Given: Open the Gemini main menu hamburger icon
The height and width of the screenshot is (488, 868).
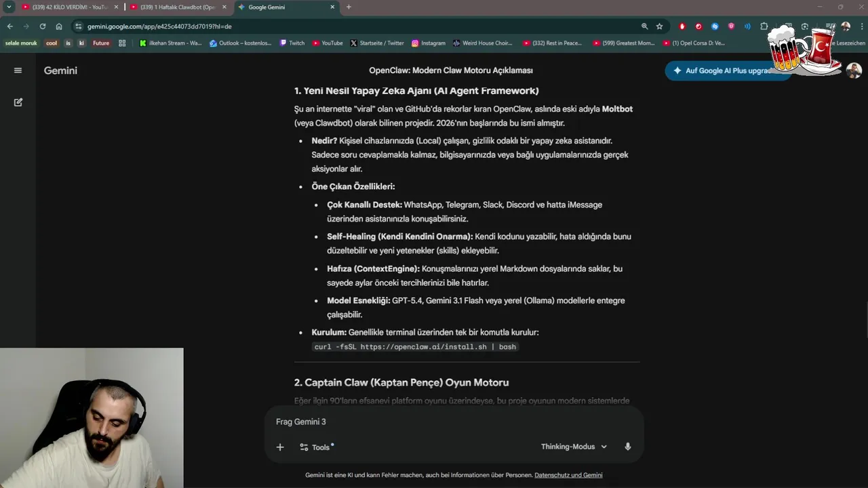Looking at the screenshot, I should pos(18,70).
